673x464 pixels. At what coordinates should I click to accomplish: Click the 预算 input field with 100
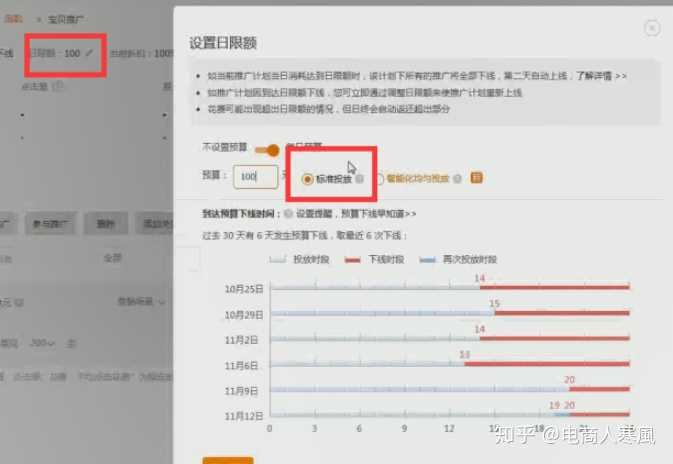255,177
